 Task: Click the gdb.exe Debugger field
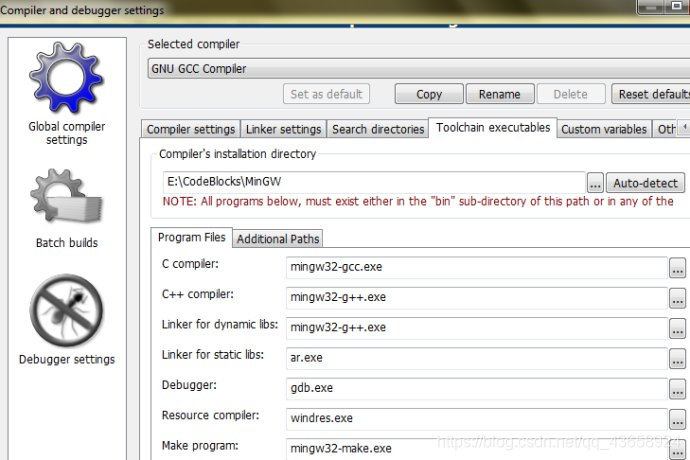477,388
